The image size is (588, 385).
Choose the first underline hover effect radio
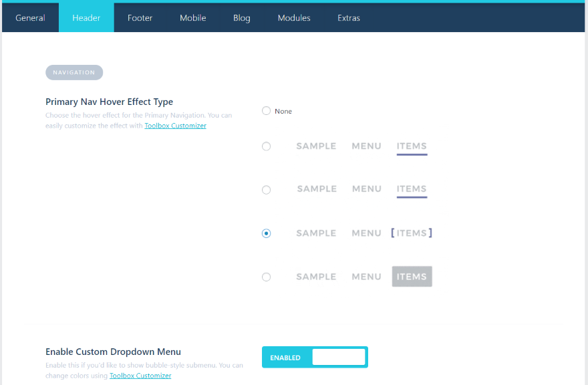pos(266,146)
